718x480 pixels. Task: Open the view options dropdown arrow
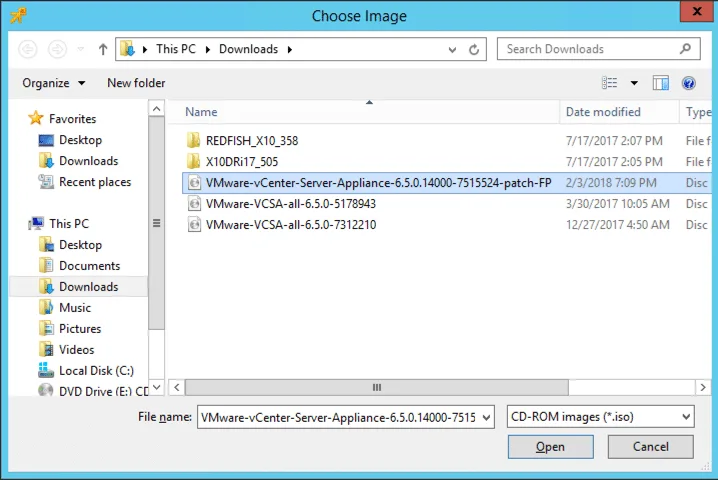pyautogui.click(x=634, y=83)
